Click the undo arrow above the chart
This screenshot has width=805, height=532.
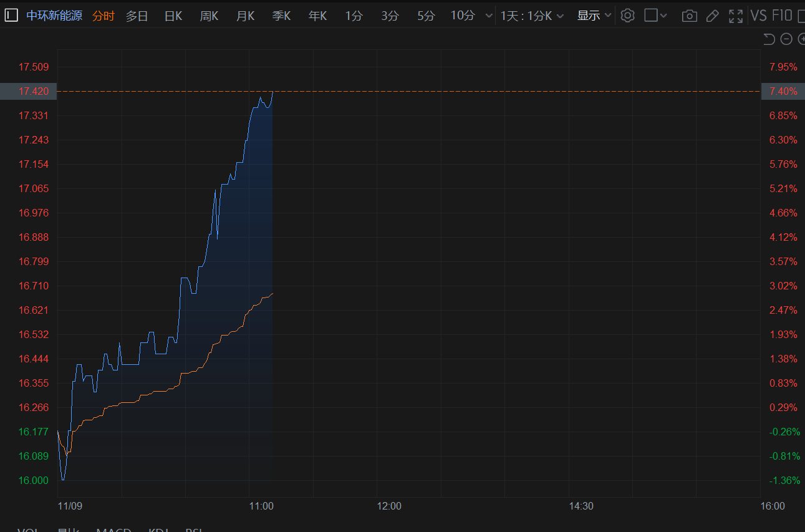point(769,39)
